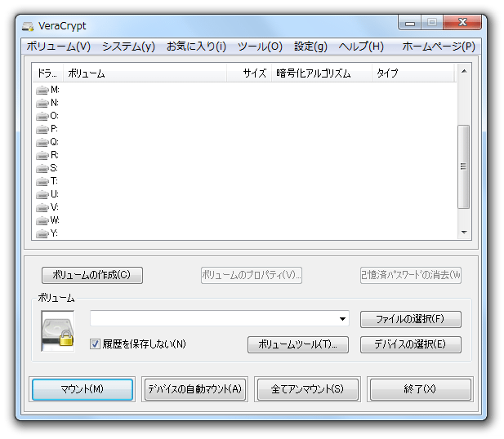Minimize the VeraCrypt window

pyautogui.click(x=410, y=23)
